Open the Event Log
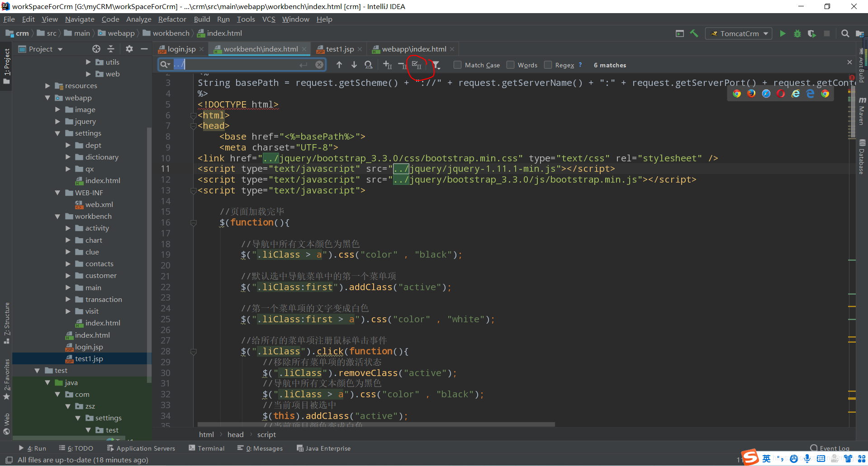The width and height of the screenshot is (868, 466). [x=830, y=448]
